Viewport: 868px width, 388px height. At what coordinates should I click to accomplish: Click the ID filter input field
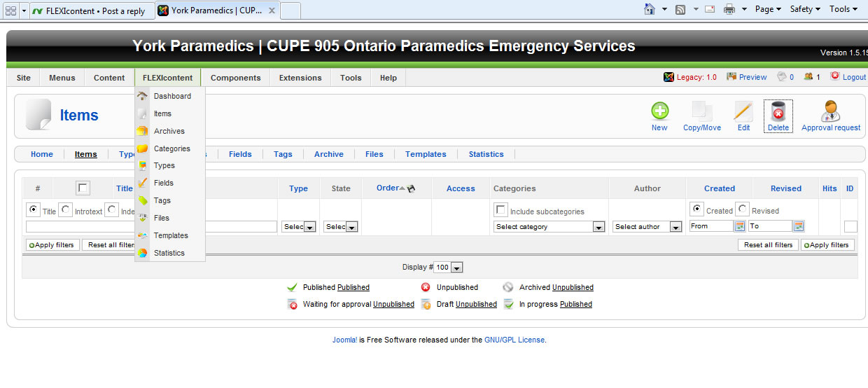coord(850,226)
